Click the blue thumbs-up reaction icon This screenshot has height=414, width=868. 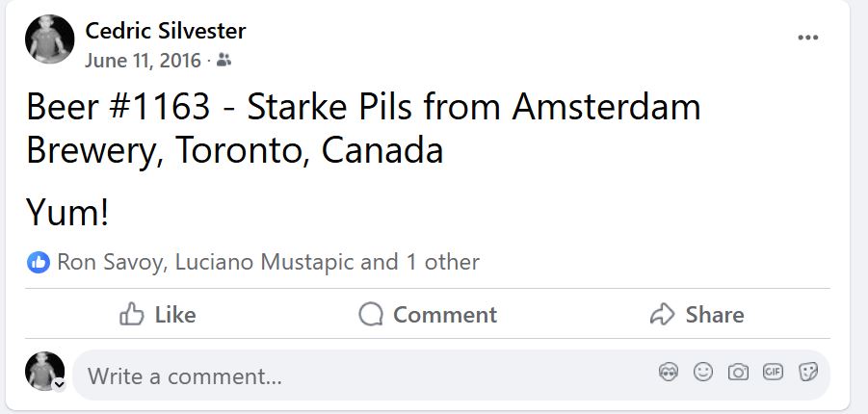click(39, 262)
